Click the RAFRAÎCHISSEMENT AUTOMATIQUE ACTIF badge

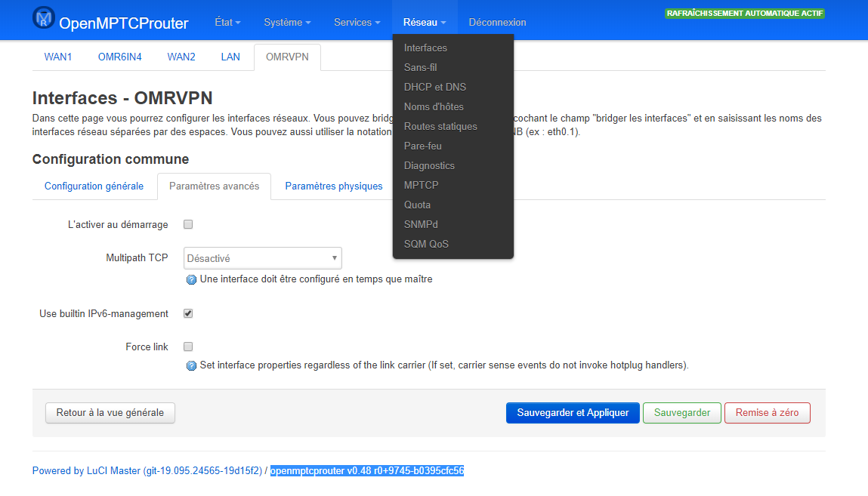pos(744,13)
